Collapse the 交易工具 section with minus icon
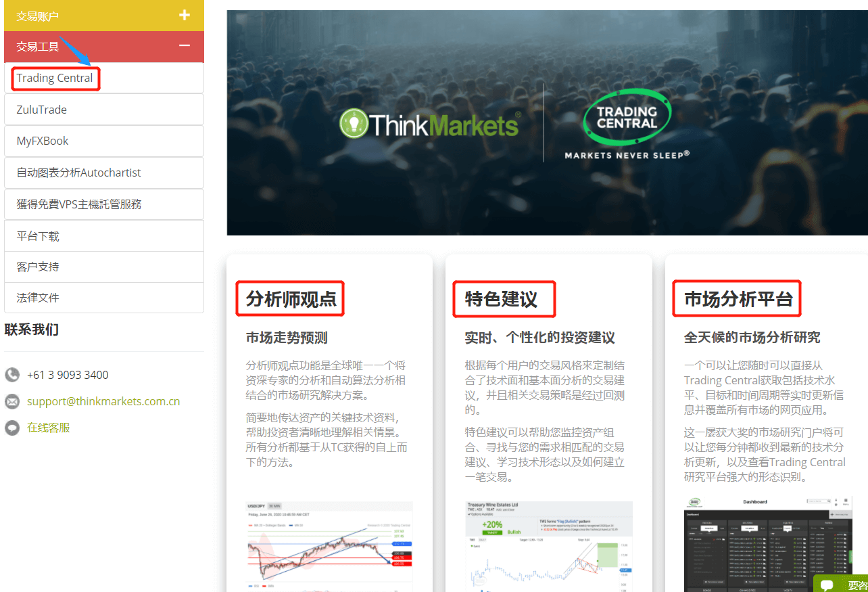 coord(185,46)
